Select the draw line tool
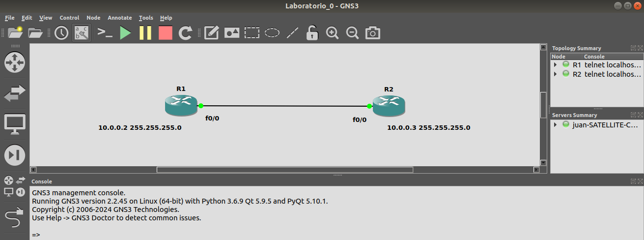644x240 pixels. pyautogui.click(x=292, y=33)
